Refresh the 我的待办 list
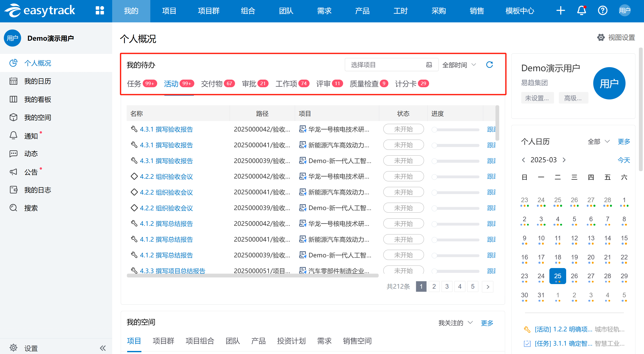Viewport: 644px width, 354px height. pos(489,65)
